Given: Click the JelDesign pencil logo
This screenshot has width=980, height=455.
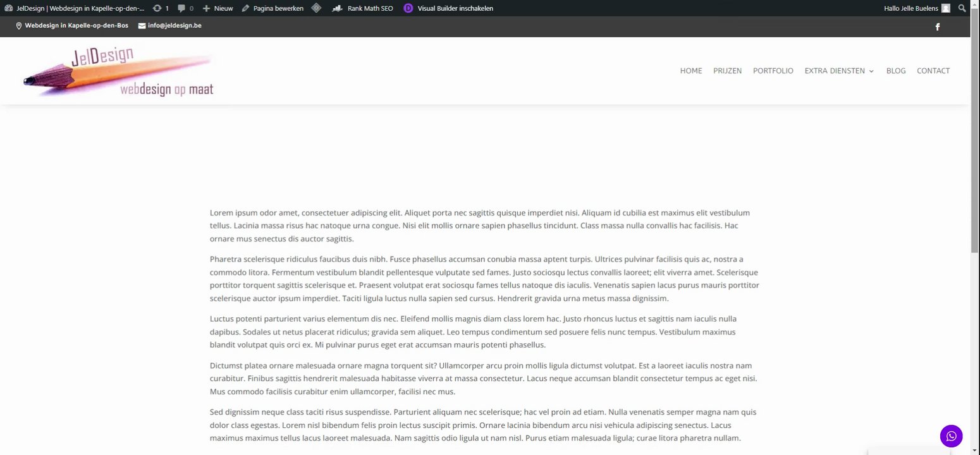Looking at the screenshot, I should tap(118, 71).
